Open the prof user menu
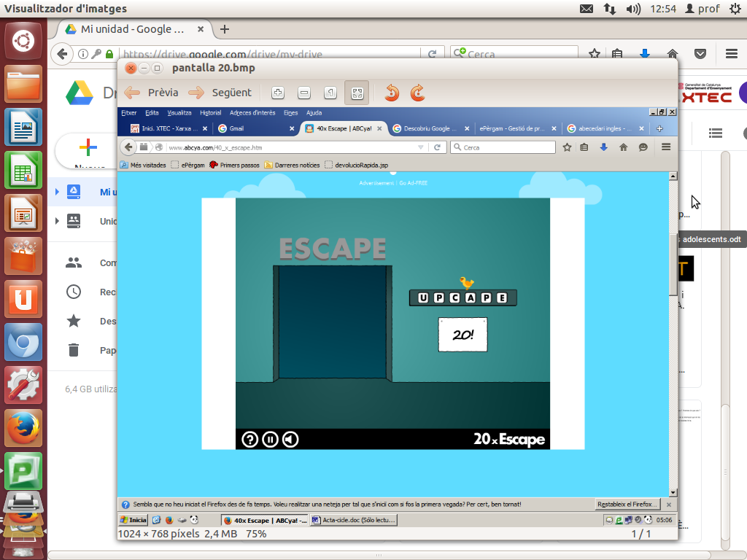This screenshot has height=560, width=747. point(703,9)
